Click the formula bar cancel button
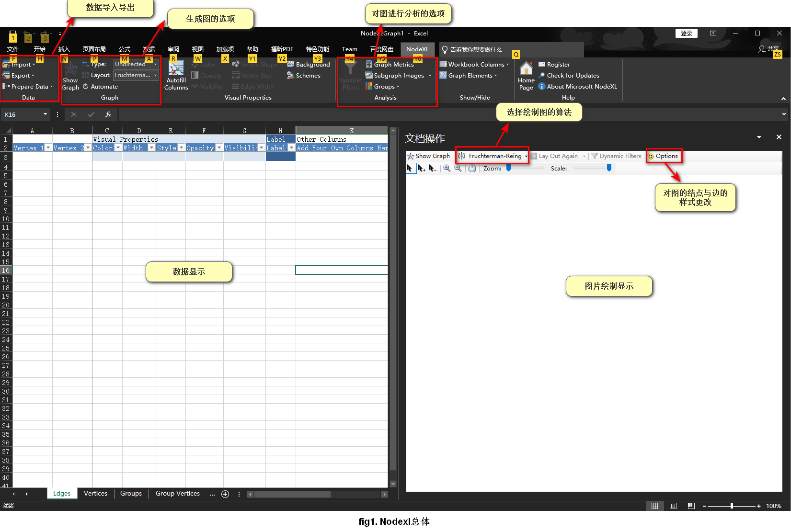Screen dimensions: 791x532 (73, 114)
